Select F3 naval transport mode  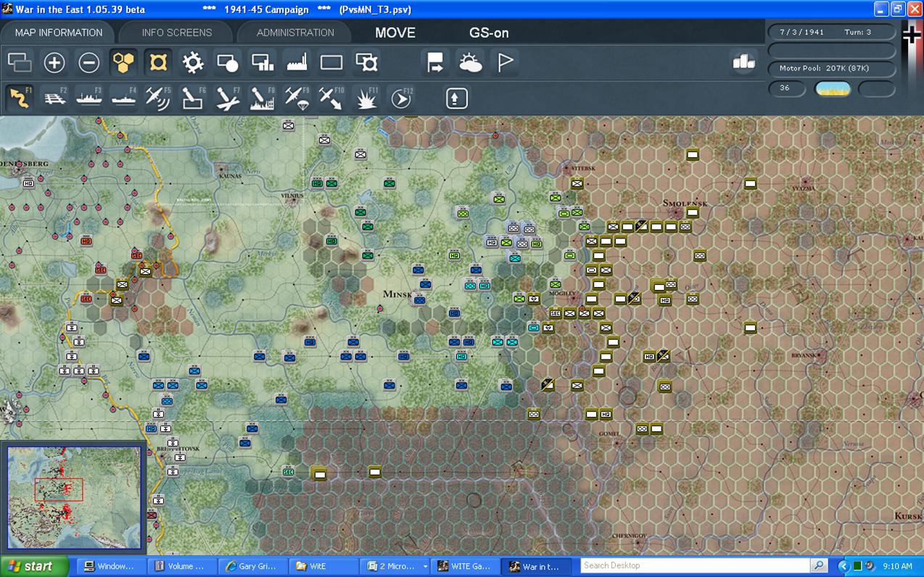click(x=89, y=98)
